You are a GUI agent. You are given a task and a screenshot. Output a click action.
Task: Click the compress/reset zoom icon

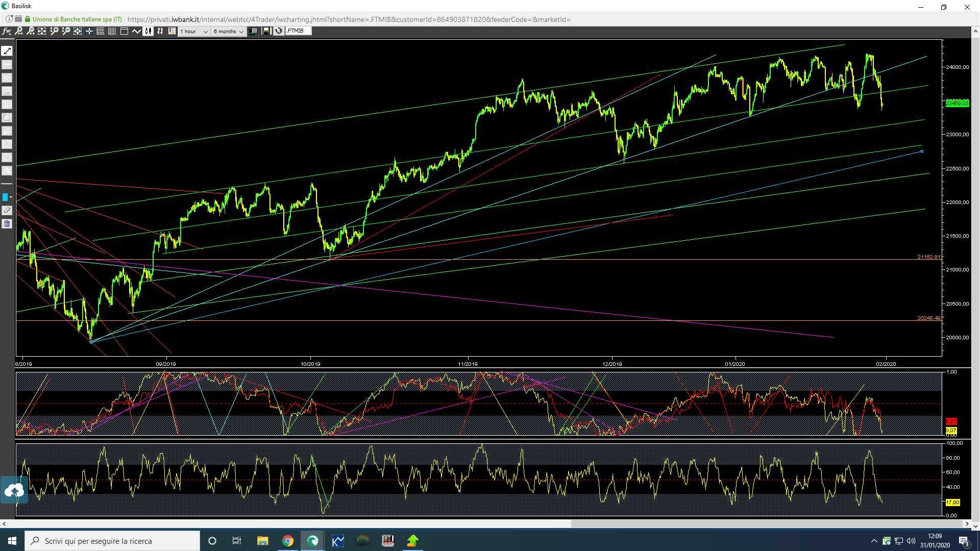click(x=78, y=31)
